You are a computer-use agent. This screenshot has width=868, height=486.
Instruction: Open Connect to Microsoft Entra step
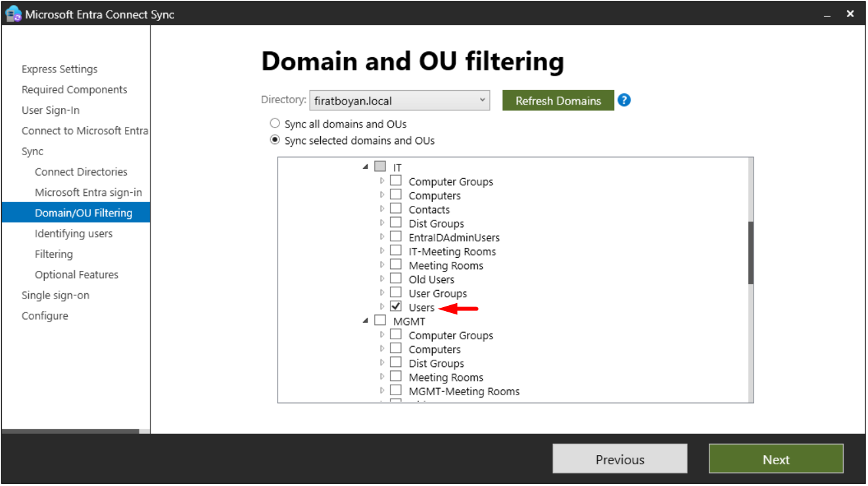click(x=85, y=130)
